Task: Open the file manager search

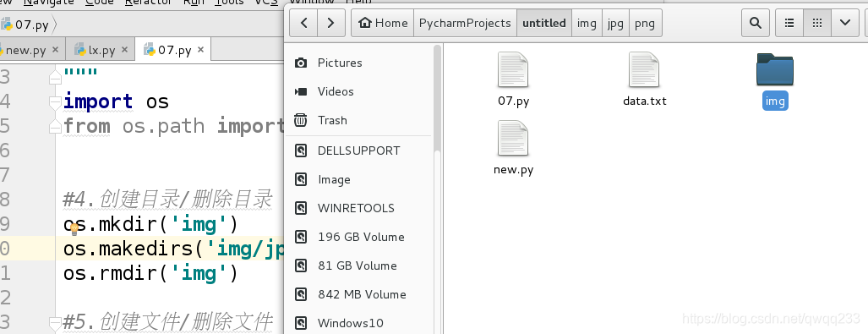Action: (756, 23)
